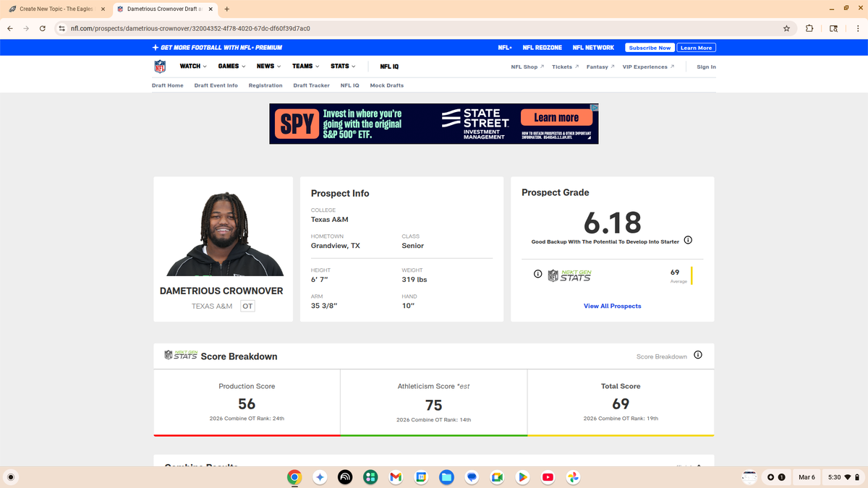Image resolution: width=868 pixels, height=488 pixels.
Task: Click info icon left of Next Gen Stats logo
Action: (537, 274)
